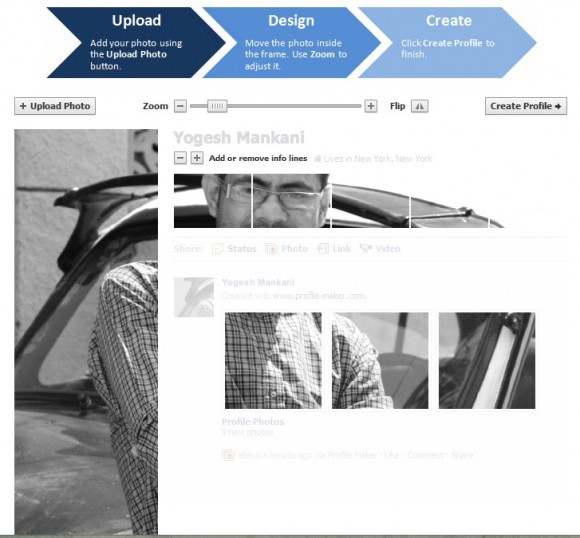Viewport: 580px width, 538px height.
Task: Click the zoom slider handle
Action: point(217,106)
